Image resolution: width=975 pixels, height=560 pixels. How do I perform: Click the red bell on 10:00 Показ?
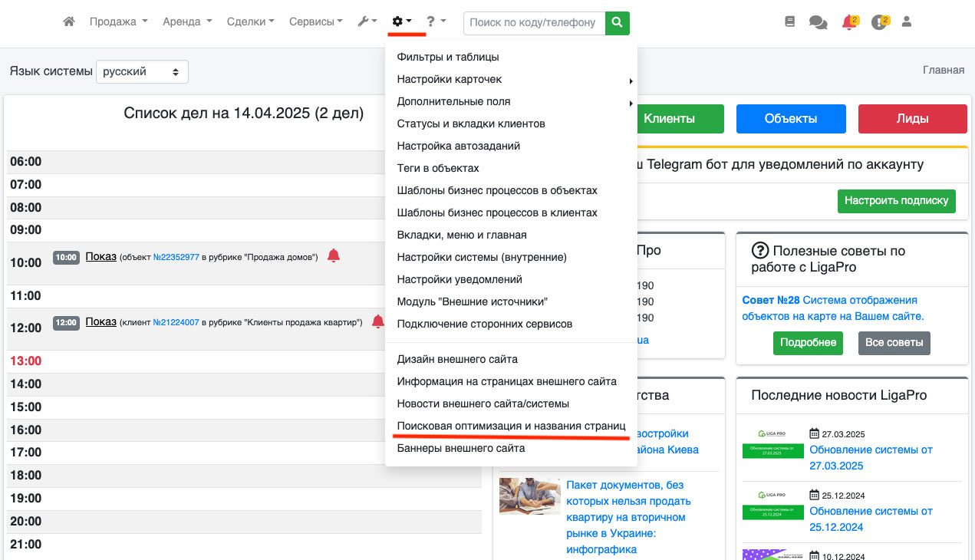[333, 256]
